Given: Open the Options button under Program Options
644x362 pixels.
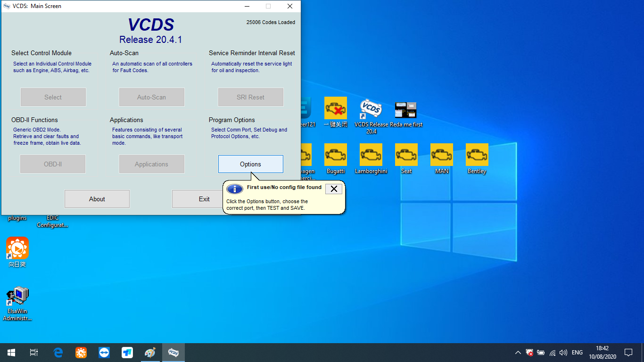Looking at the screenshot, I should click(250, 164).
